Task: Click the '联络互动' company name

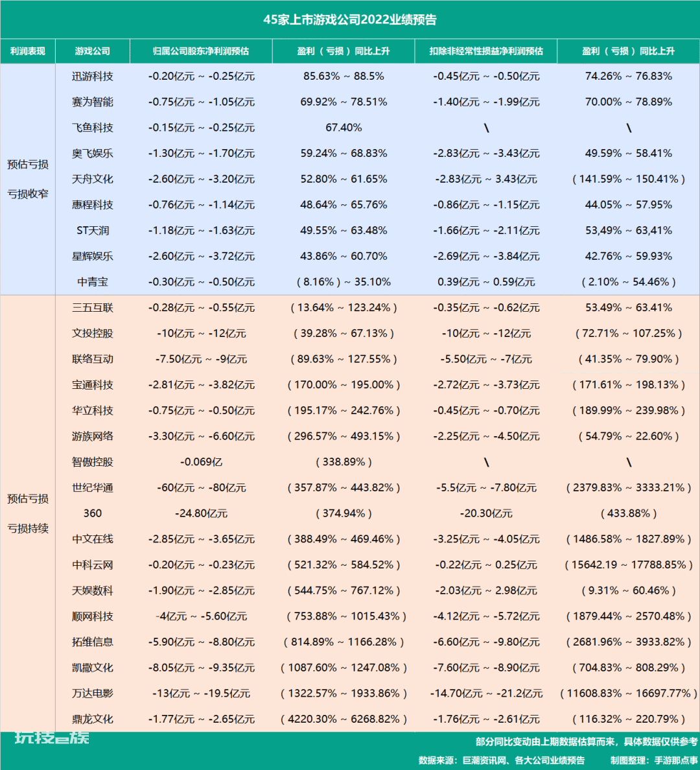Action: (x=92, y=359)
